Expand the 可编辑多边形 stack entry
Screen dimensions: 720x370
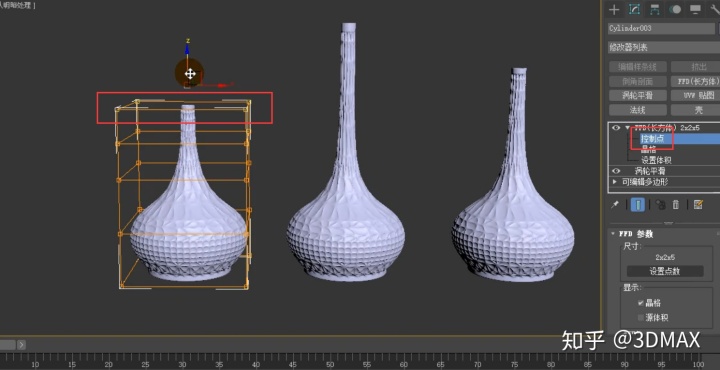tap(615, 182)
